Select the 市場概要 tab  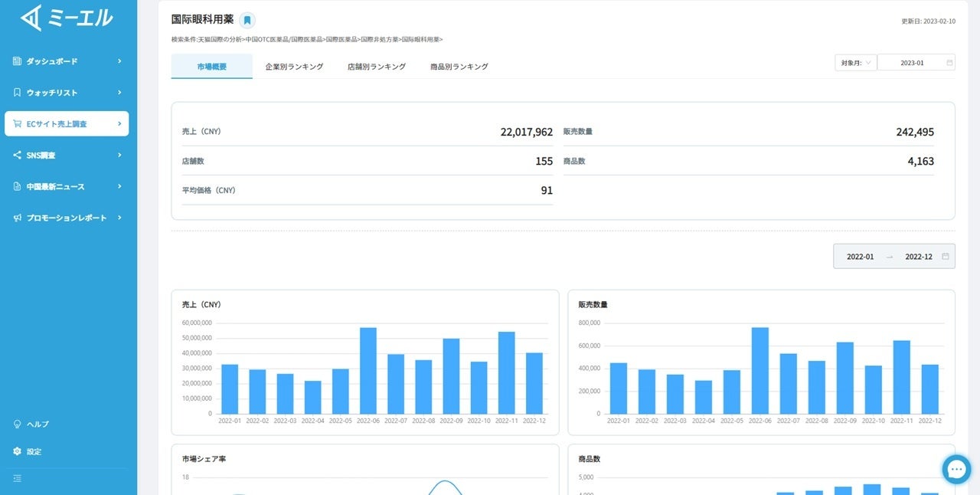tap(212, 67)
